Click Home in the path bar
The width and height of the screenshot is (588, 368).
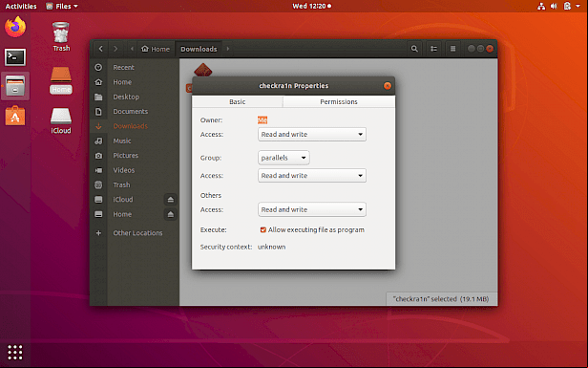156,49
